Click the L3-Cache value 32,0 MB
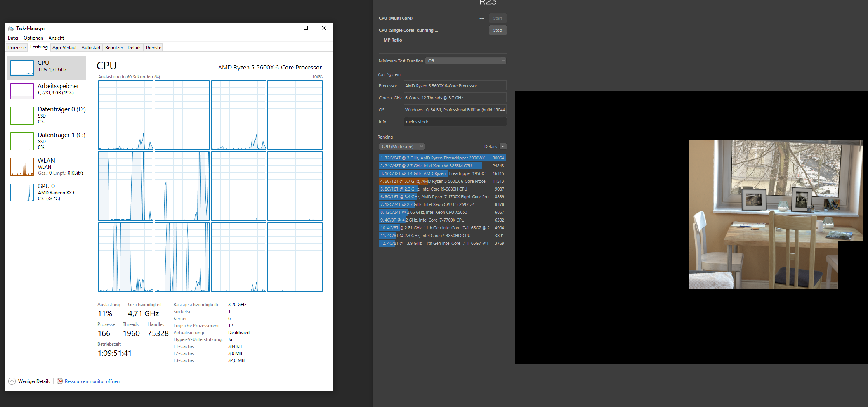Image resolution: width=868 pixels, height=407 pixels. coord(236,360)
